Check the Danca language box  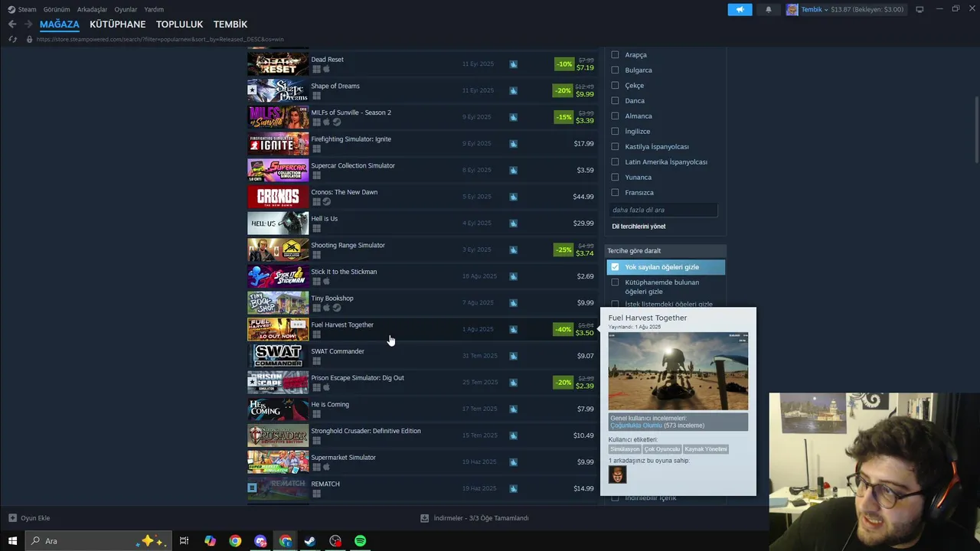(x=615, y=101)
